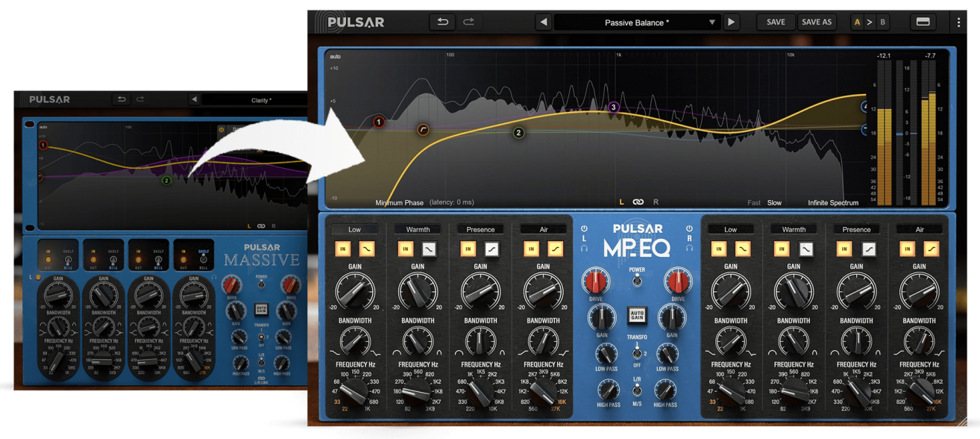This screenshot has height=439, width=980.
Task: Go to the next preset arrow
Action: [x=731, y=22]
